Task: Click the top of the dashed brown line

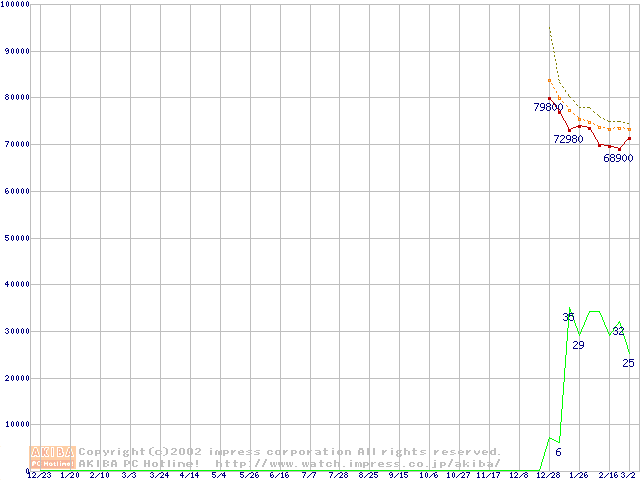Action: pyautogui.click(x=549, y=28)
